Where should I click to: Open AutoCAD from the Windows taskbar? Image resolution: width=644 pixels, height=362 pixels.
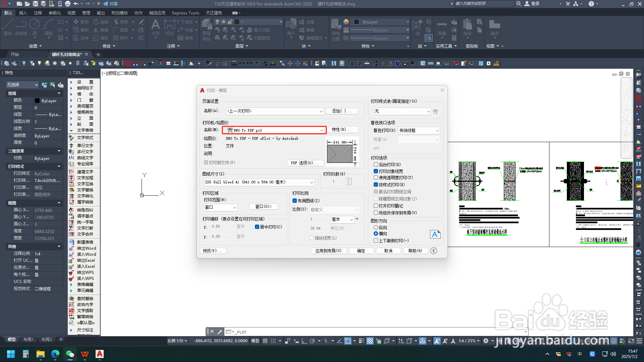(x=100, y=354)
